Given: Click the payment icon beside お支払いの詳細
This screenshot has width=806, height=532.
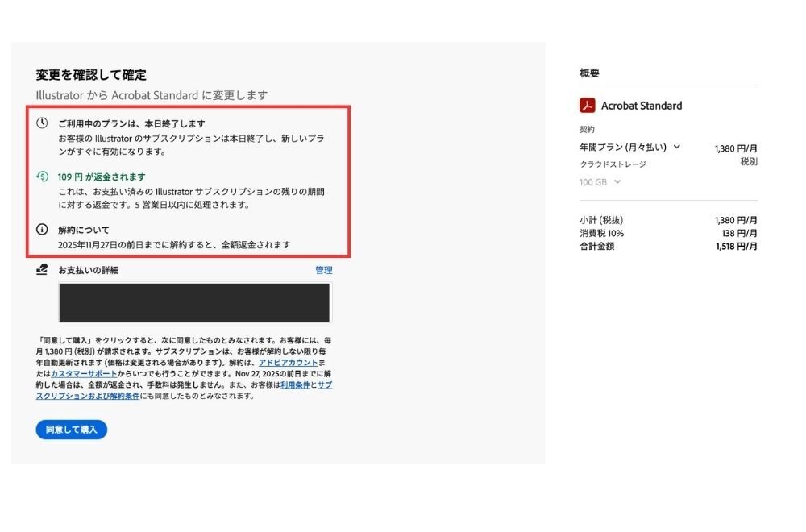Looking at the screenshot, I should point(42,269).
